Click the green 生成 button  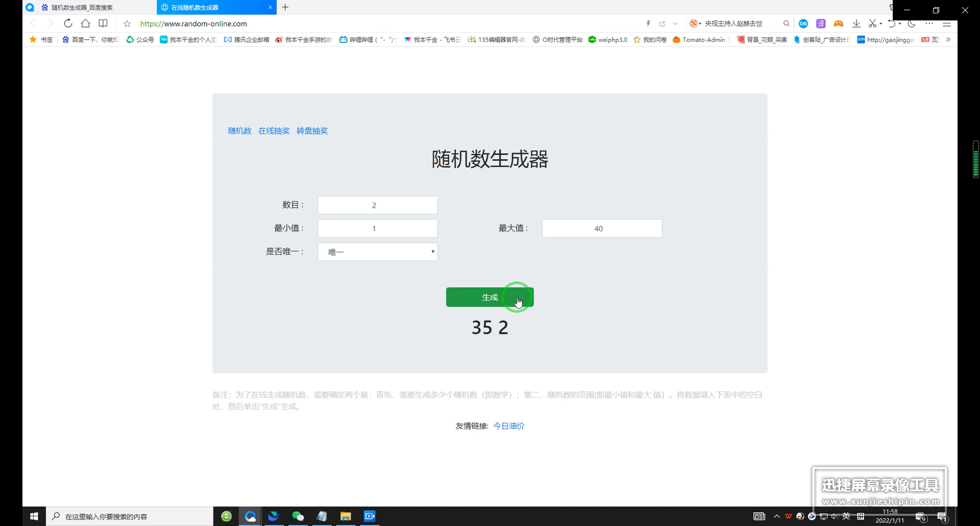[x=490, y=297]
